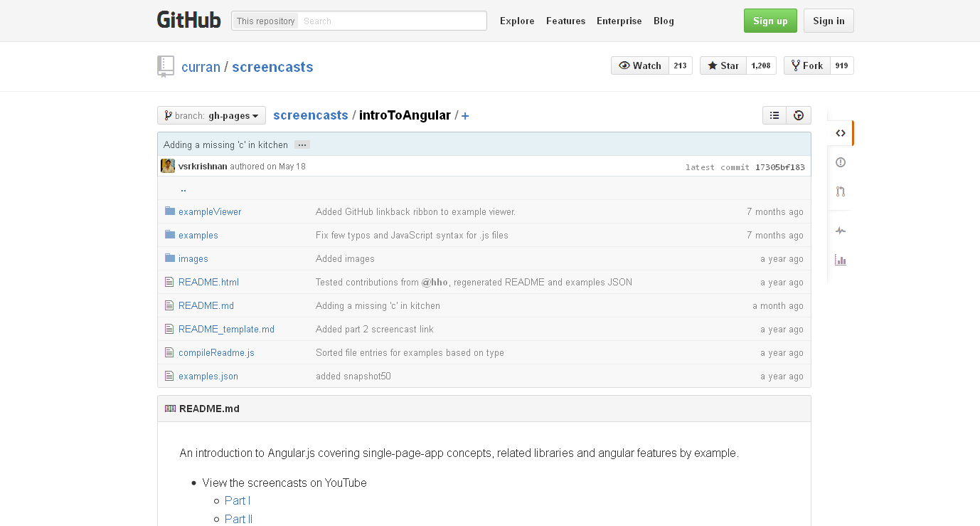Viewport: 980px width, 526px height.
Task: Open the Features menu item
Action: (x=565, y=21)
